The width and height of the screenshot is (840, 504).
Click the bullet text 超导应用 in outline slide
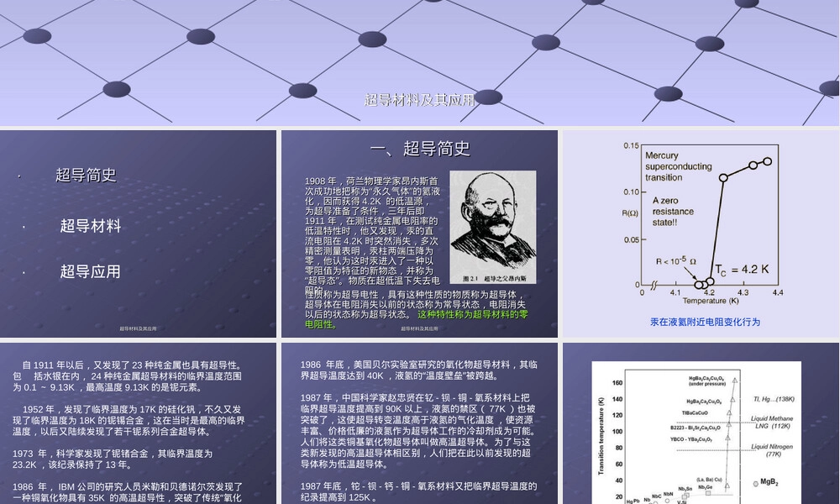click(x=90, y=271)
